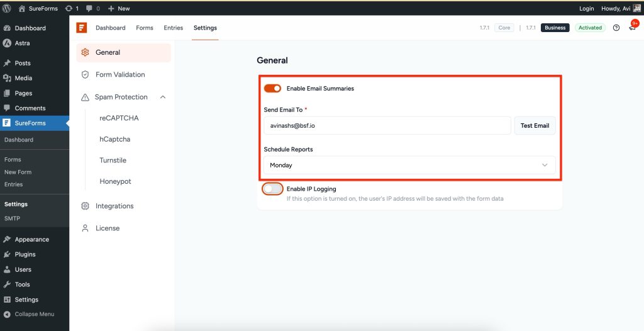Screen dimensions: 644x331
Task: Click the Astra logo icon
Action: [x=6, y=43]
